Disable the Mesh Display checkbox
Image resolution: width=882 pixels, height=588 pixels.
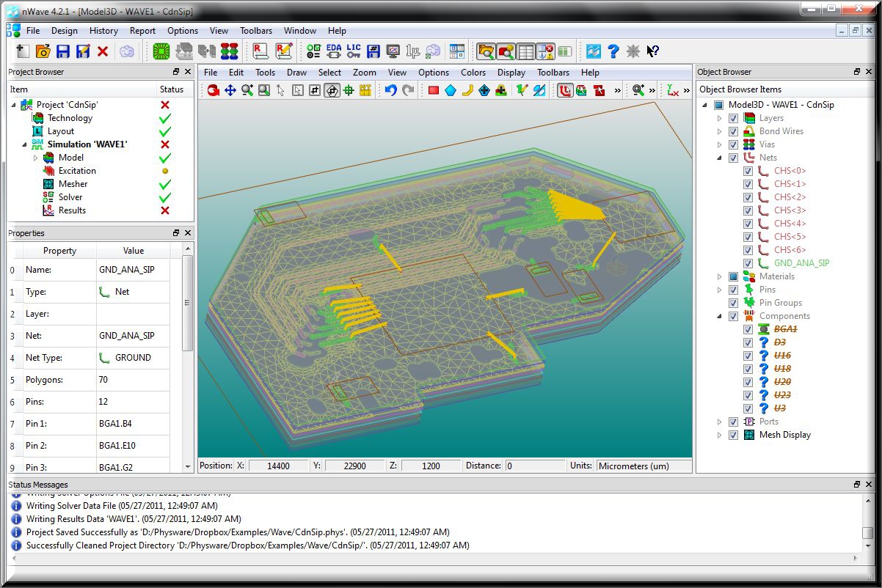coord(733,435)
